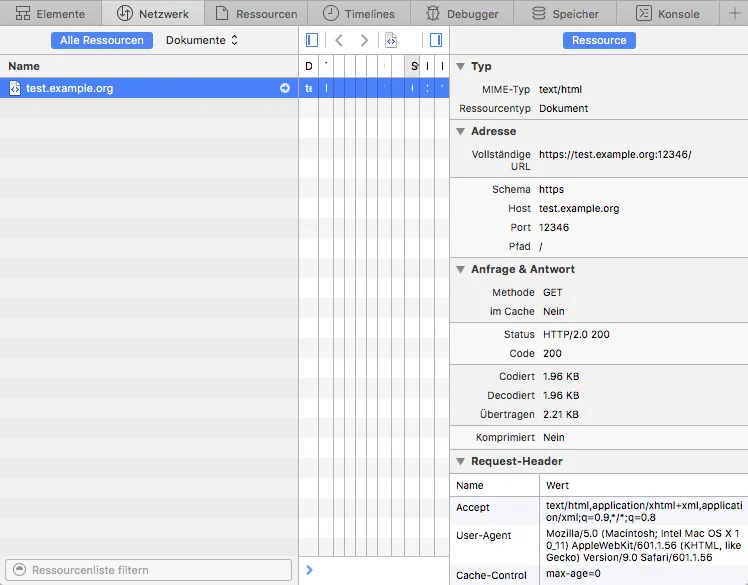Add a new tab with plus icon

[735, 13]
